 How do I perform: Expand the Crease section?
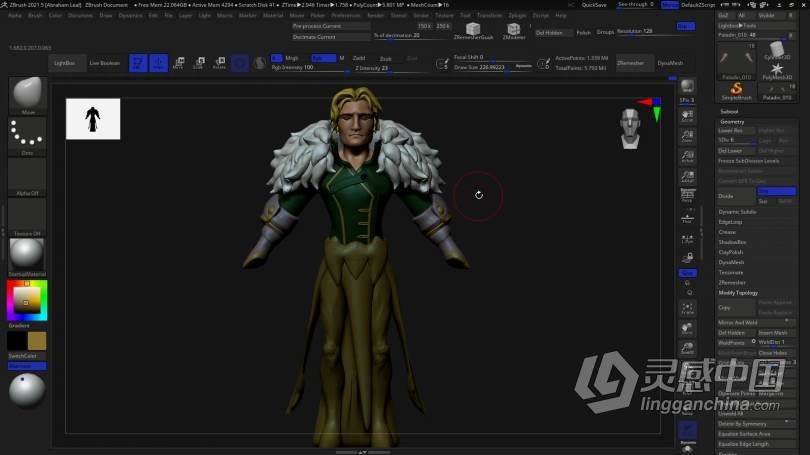[x=727, y=232]
